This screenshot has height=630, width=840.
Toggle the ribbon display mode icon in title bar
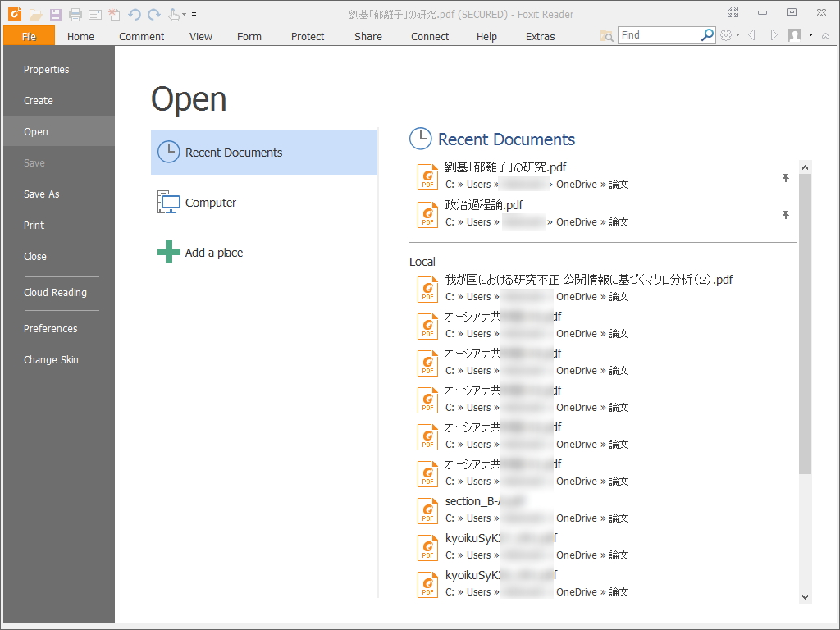point(733,12)
